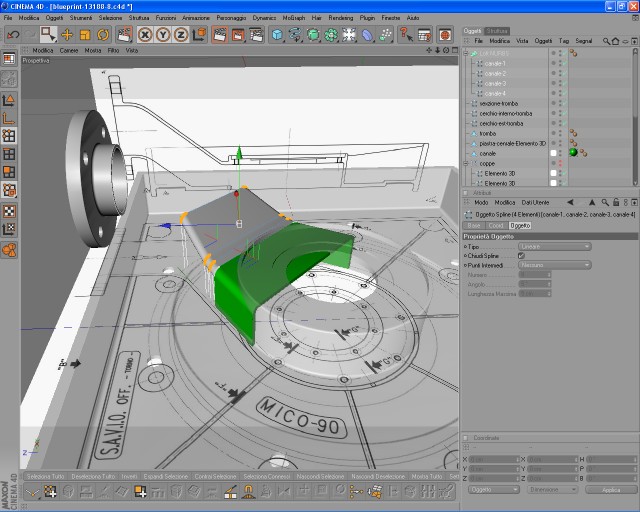Screen dimensions: 640x512
Task: Add a cube primitive object
Action: point(278,35)
